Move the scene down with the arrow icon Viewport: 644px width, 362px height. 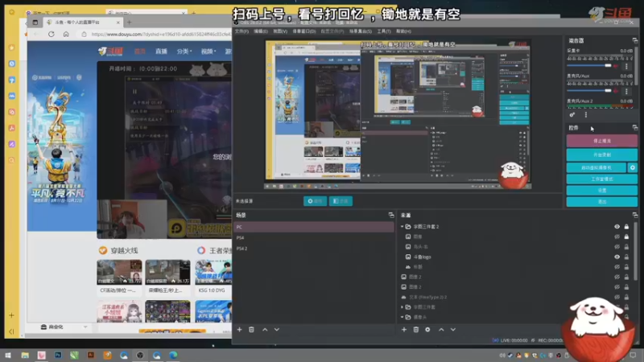277,330
